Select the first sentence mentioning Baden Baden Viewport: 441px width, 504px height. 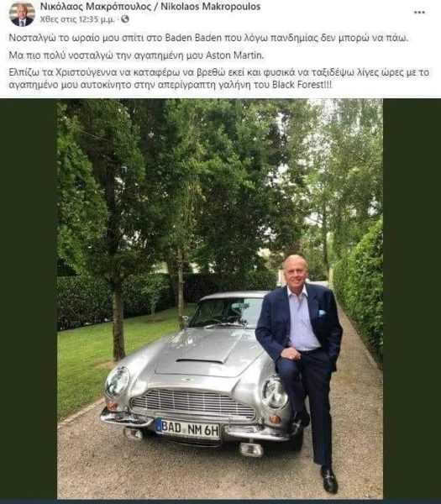pos(208,38)
